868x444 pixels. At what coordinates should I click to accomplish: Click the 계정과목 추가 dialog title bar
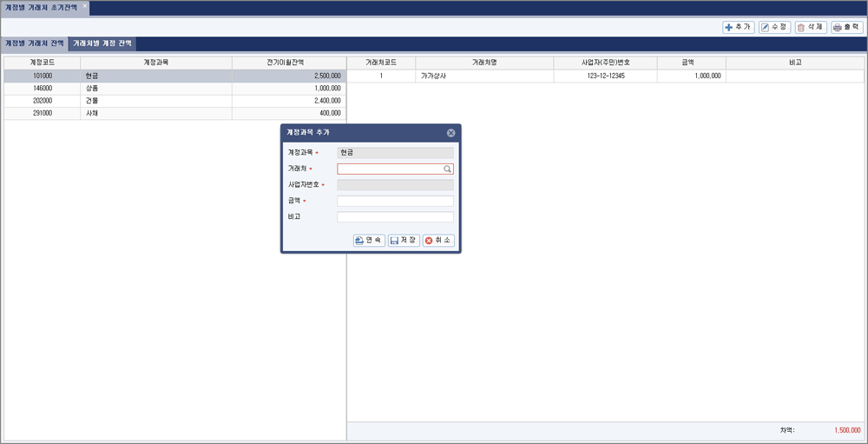(371, 133)
